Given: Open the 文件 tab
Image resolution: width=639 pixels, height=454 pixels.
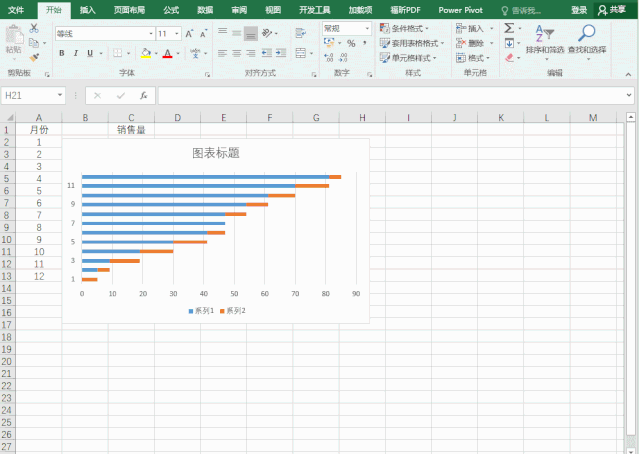Looking at the screenshot, I should coord(16,10).
